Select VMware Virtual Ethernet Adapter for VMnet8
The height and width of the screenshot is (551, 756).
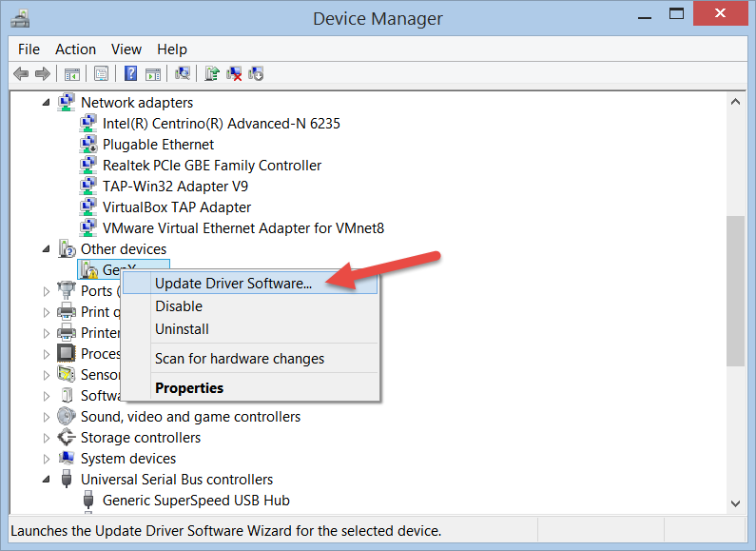pos(243,227)
